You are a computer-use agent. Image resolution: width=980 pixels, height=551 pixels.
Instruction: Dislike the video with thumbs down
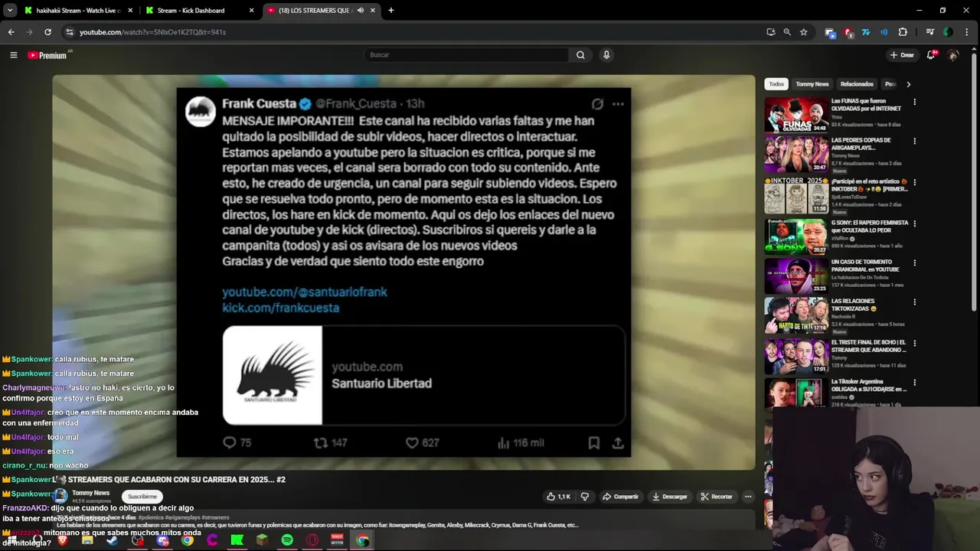[x=585, y=497]
